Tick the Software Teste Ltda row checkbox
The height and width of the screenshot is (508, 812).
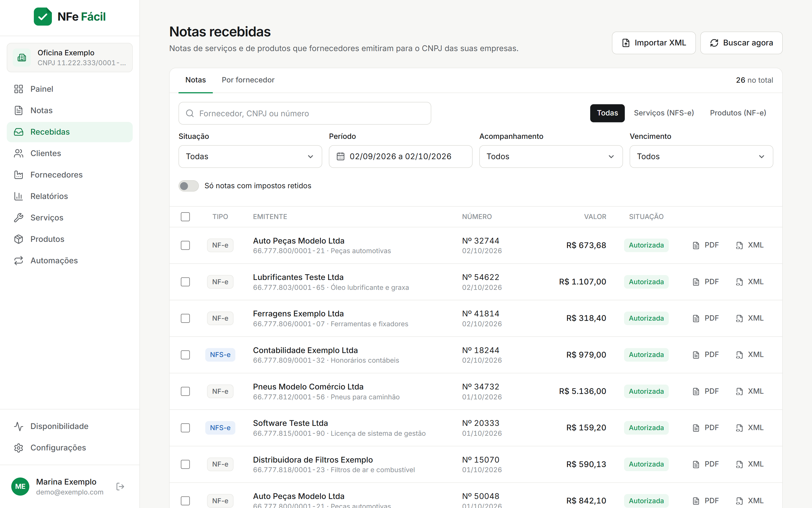[x=185, y=428]
